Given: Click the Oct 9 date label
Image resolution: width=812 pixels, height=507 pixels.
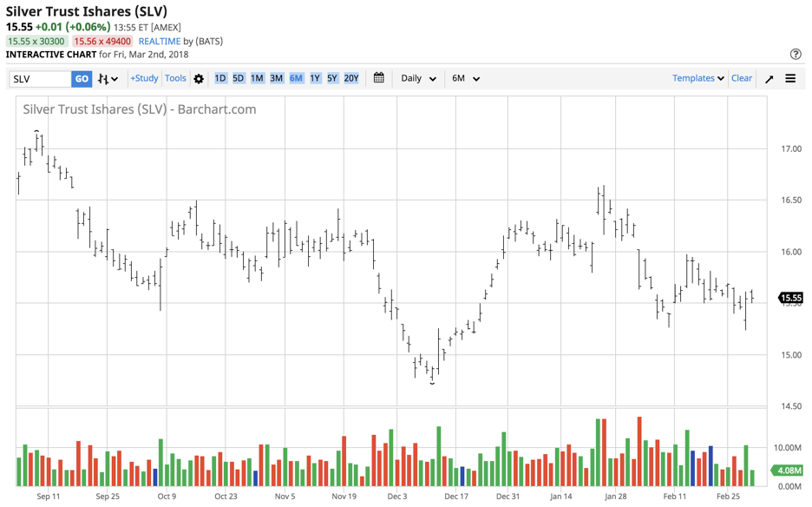Looking at the screenshot, I should (167, 496).
